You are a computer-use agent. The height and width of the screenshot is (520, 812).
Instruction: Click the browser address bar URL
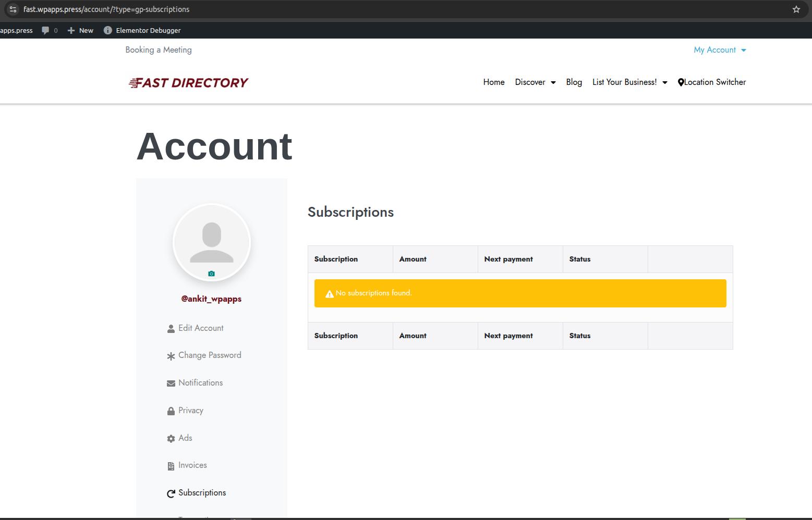point(106,9)
